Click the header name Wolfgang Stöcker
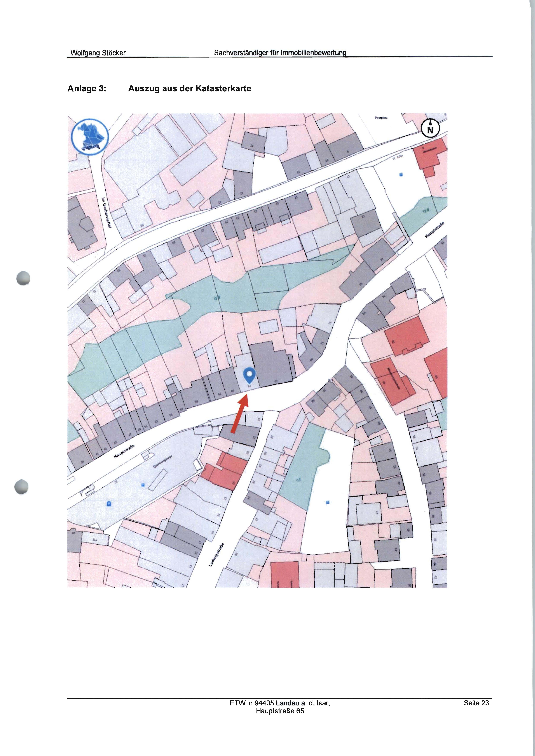Screen dimensions: 535x756 point(98,53)
